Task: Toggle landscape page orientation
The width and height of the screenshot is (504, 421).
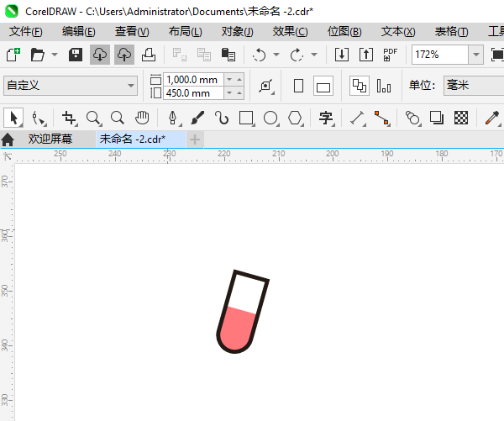Action: pos(323,86)
